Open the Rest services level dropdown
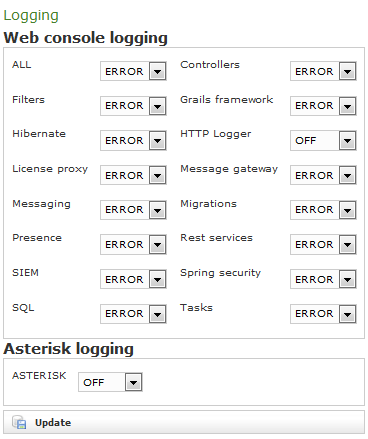 pyautogui.click(x=323, y=244)
